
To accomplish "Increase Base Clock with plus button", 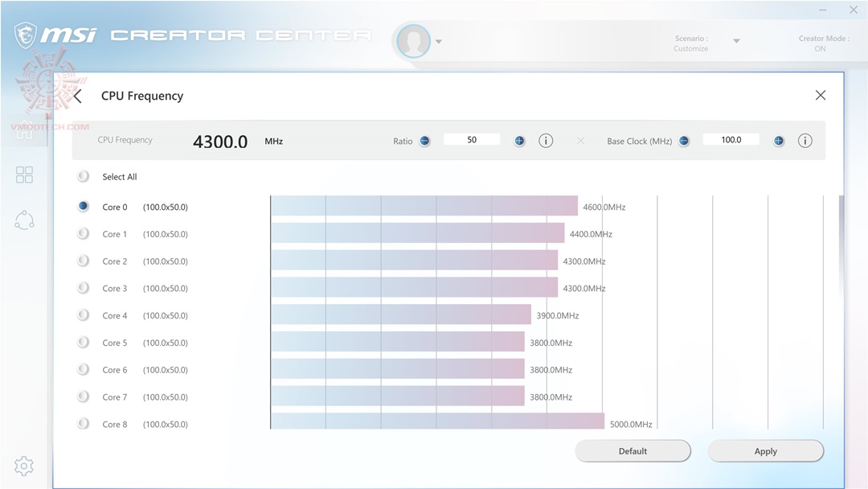I will click(778, 141).
